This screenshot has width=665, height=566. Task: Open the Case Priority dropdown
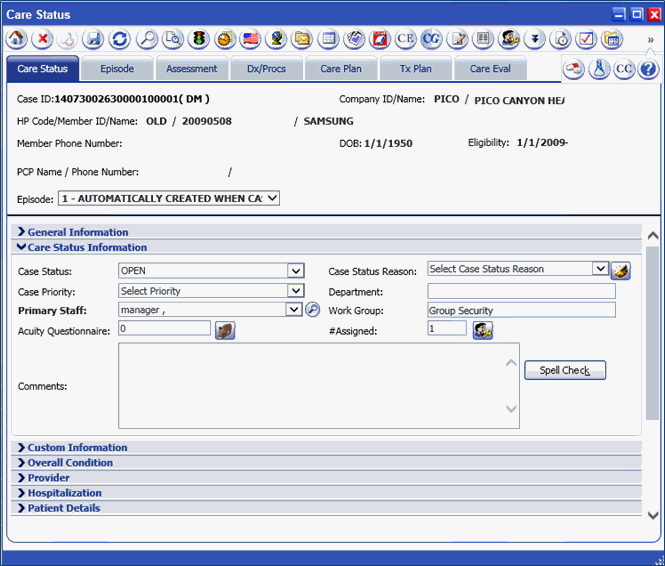(x=295, y=291)
